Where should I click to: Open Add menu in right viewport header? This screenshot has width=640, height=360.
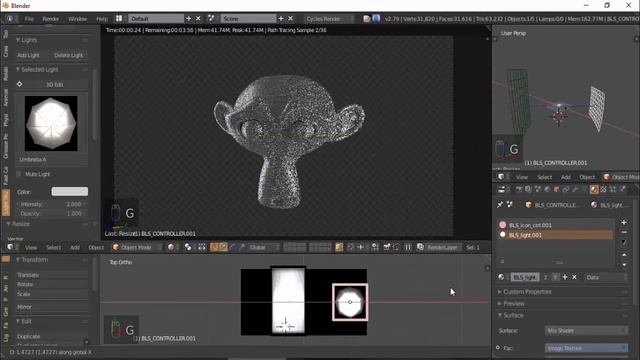[x=565, y=177]
